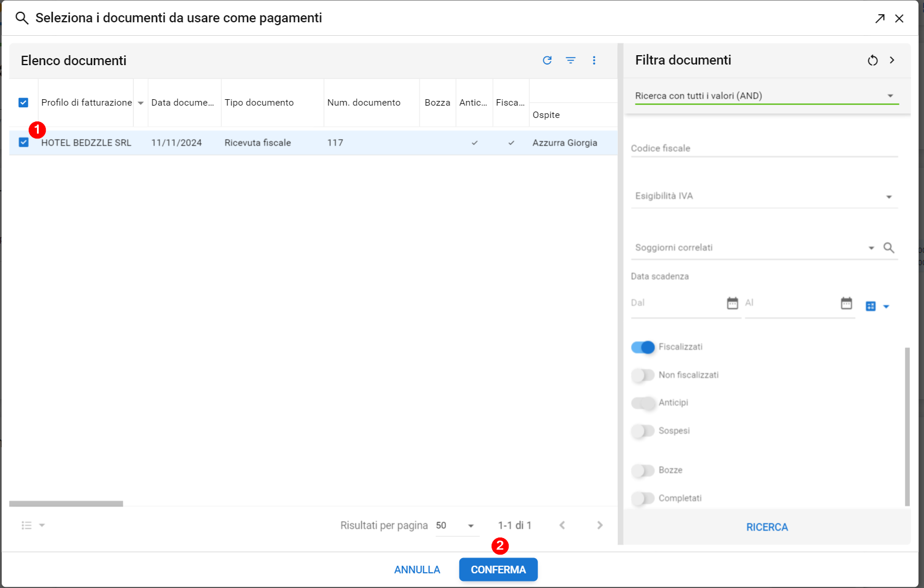924x588 pixels.
Task: Open the Ricerca con tutti i valori dropdown
Action: coord(766,96)
